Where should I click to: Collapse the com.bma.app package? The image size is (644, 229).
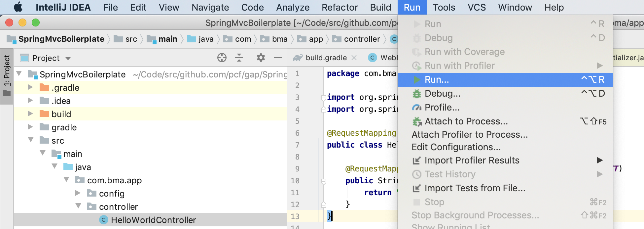(66, 179)
